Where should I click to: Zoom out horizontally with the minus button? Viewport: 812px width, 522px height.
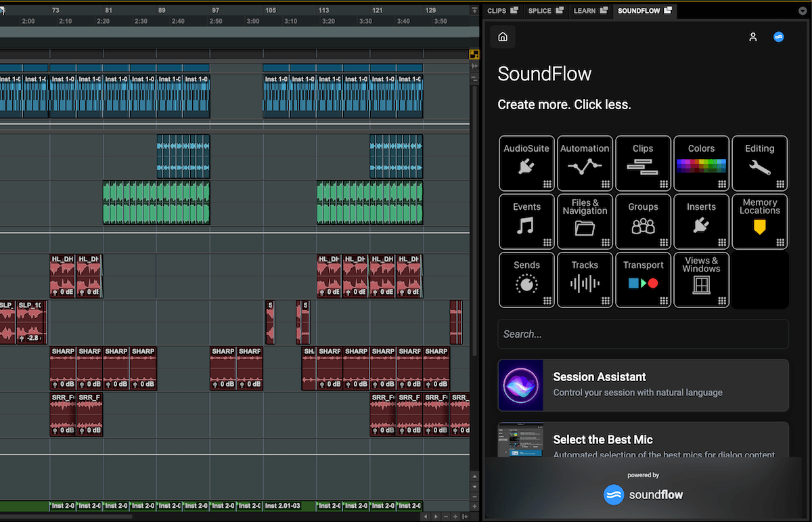445,517
